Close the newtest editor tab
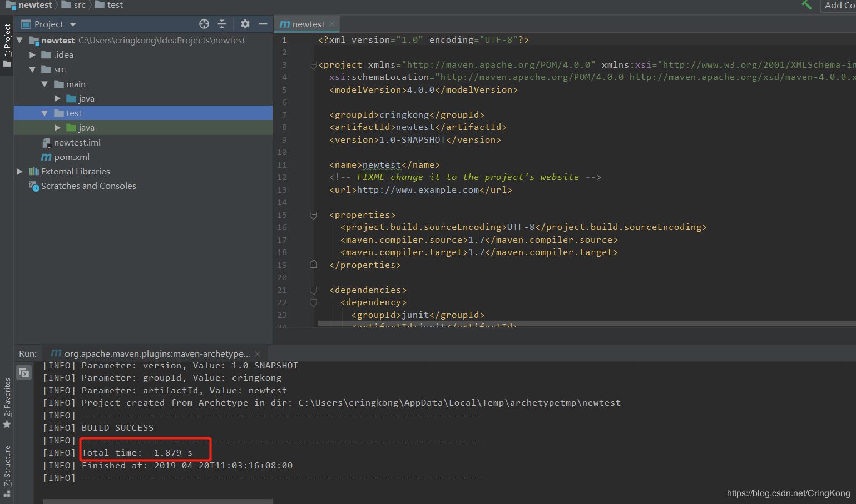856x504 pixels. [332, 24]
